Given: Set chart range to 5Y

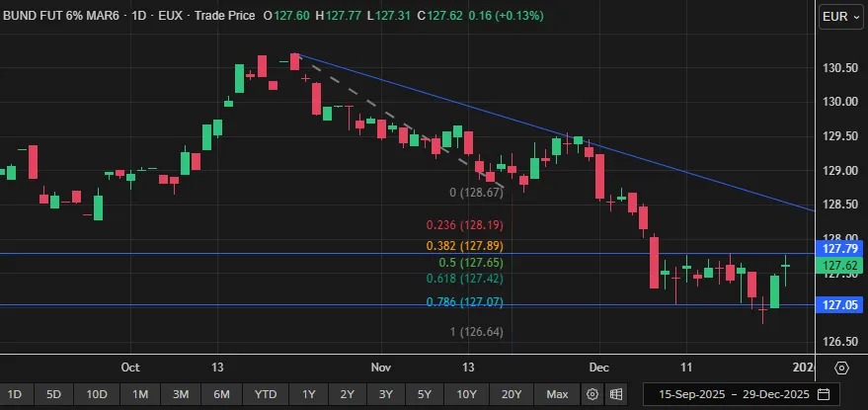Looking at the screenshot, I should 424,394.
